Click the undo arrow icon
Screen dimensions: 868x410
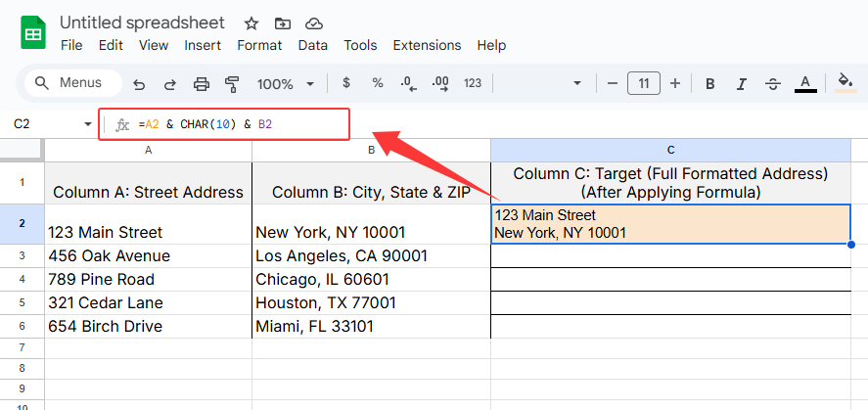pyautogui.click(x=139, y=84)
